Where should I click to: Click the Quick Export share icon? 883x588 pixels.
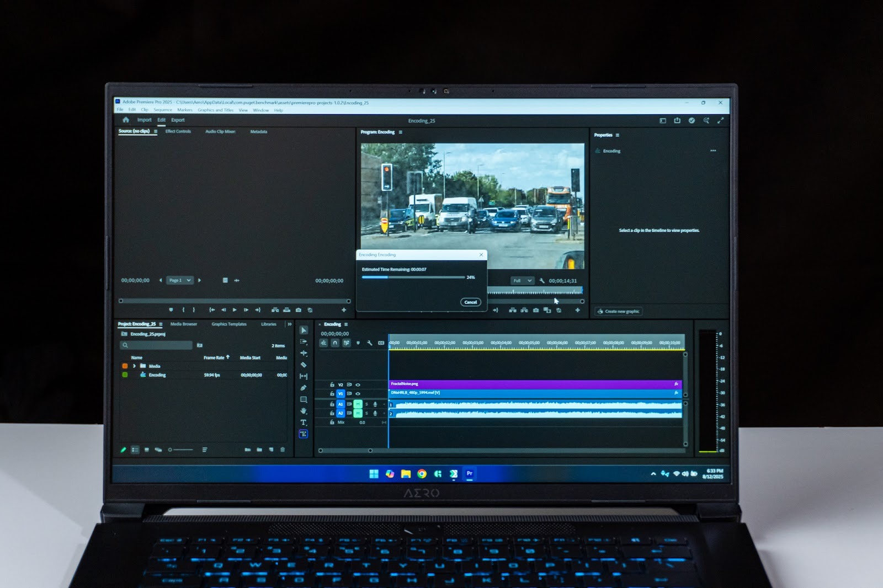pos(677,120)
